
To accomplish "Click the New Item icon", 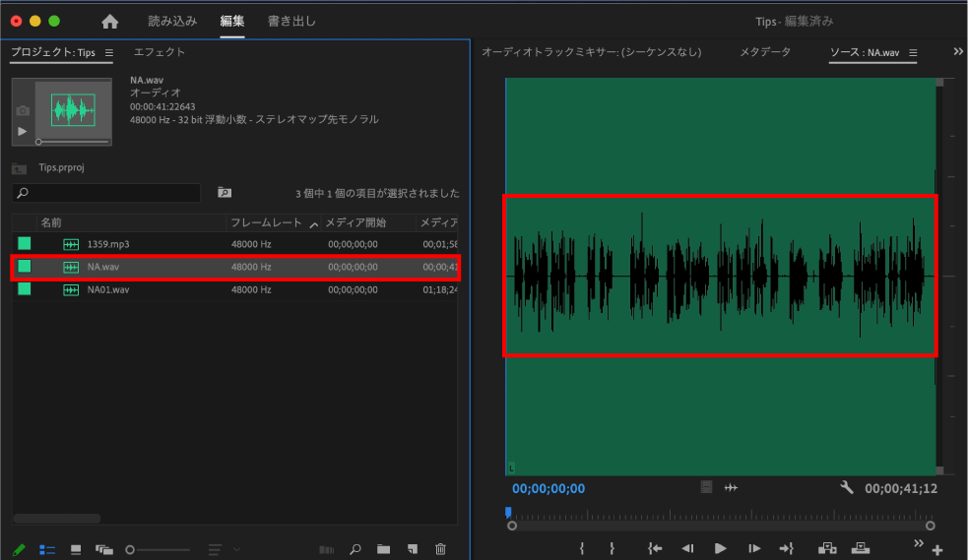I will (412, 549).
